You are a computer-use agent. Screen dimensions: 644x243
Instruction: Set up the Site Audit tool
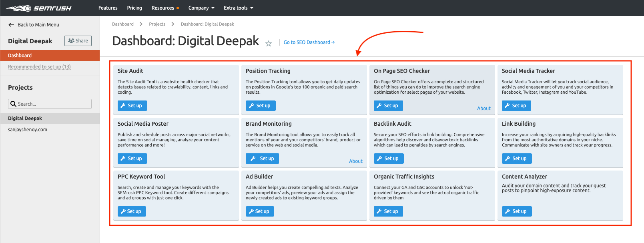[x=132, y=106]
